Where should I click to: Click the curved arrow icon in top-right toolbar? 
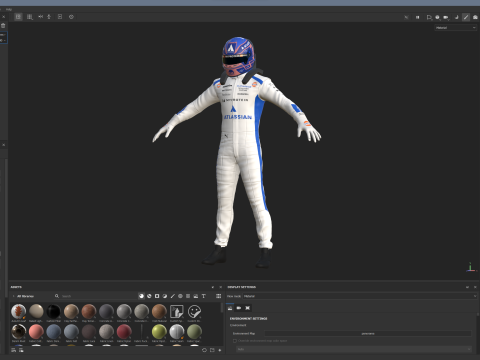point(457,17)
